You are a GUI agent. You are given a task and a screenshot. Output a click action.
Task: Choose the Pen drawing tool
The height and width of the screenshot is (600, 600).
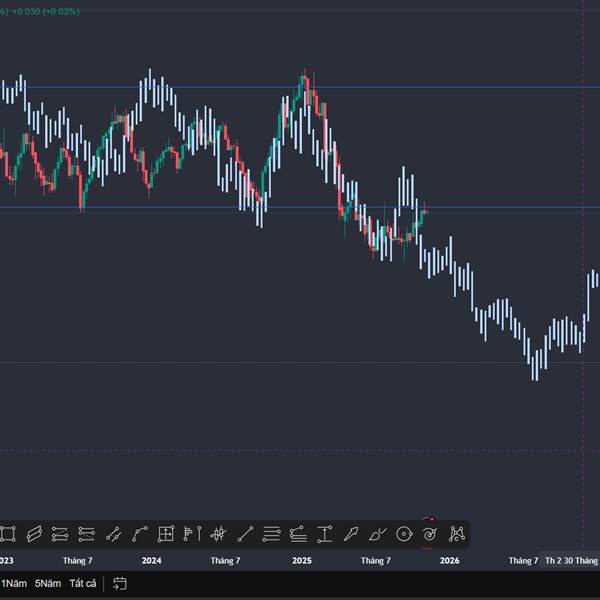tap(351, 533)
